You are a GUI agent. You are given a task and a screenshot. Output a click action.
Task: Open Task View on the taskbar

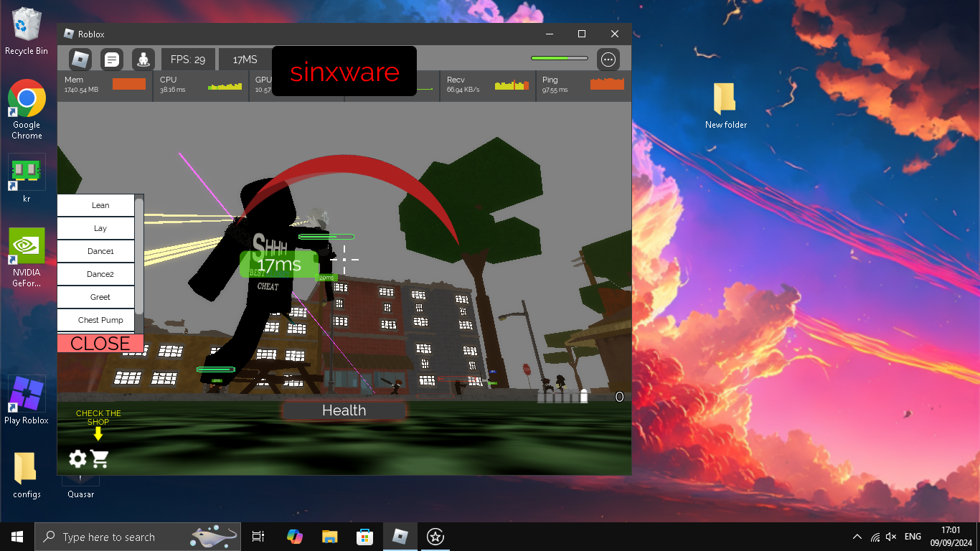258,537
